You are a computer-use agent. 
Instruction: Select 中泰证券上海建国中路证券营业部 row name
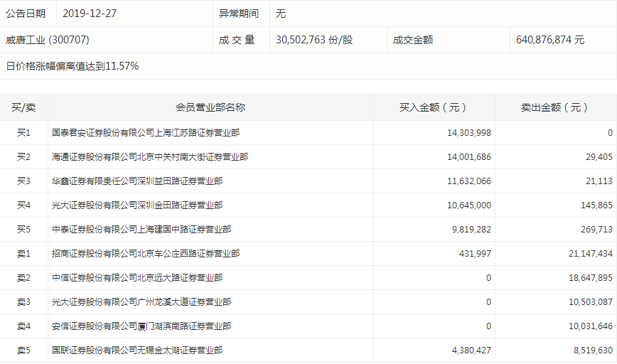click(141, 230)
